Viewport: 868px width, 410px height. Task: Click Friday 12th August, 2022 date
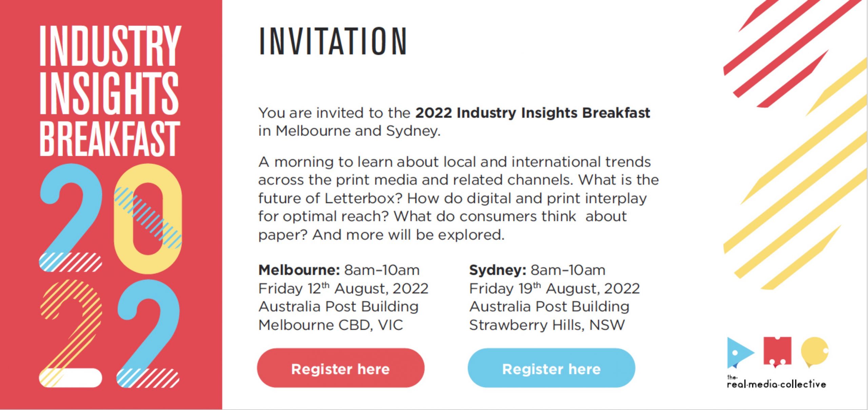343,288
